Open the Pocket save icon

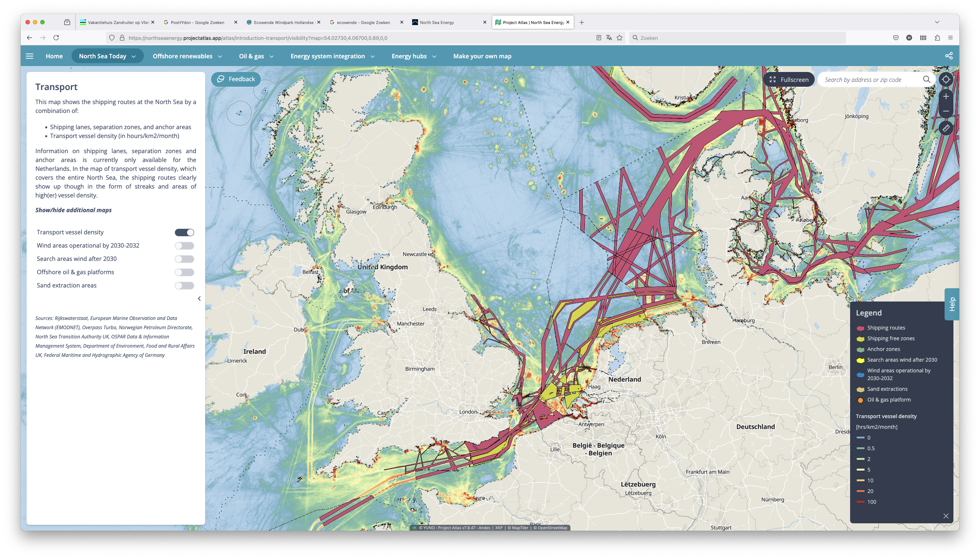coord(896,38)
